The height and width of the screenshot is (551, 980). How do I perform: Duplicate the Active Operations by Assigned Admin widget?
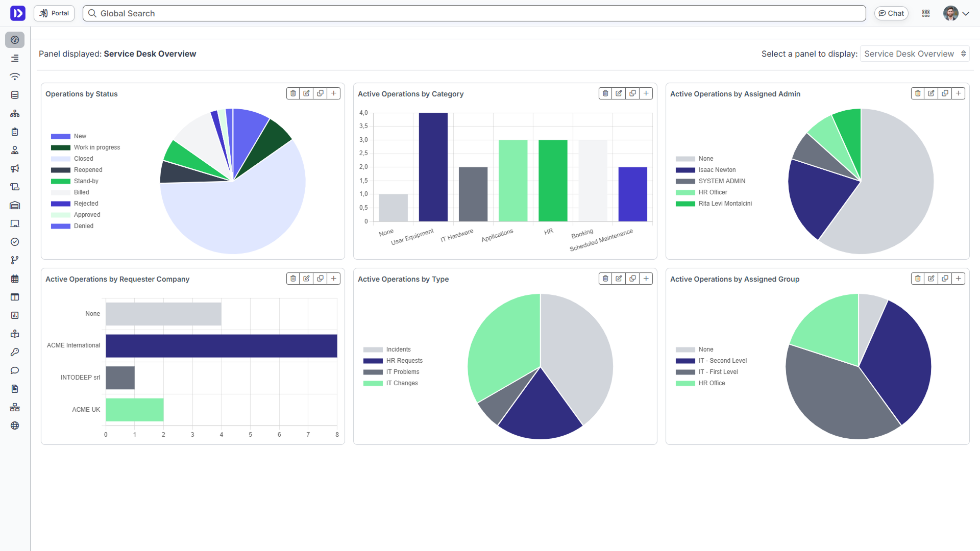[945, 93]
